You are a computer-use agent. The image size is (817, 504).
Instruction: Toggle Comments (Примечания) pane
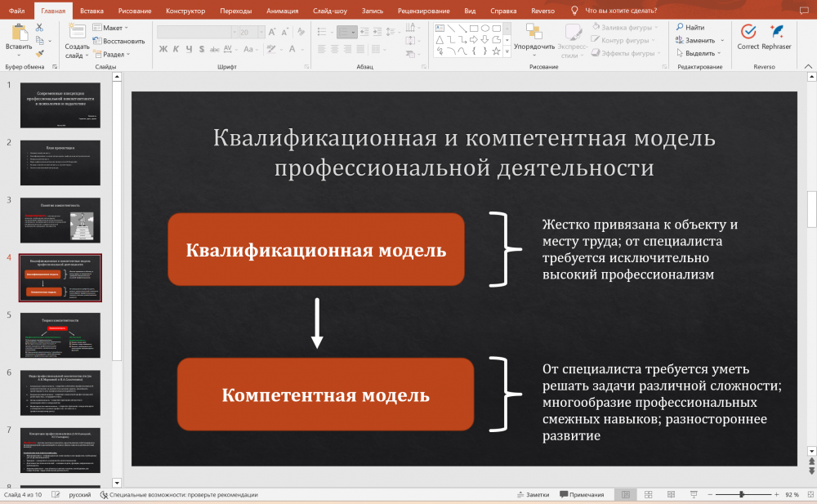click(581, 495)
